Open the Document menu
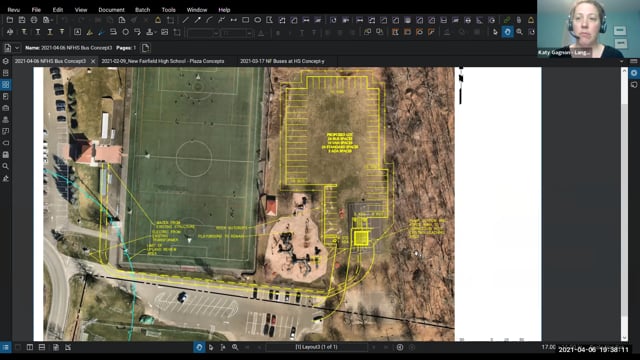The image size is (640, 360). [111, 10]
